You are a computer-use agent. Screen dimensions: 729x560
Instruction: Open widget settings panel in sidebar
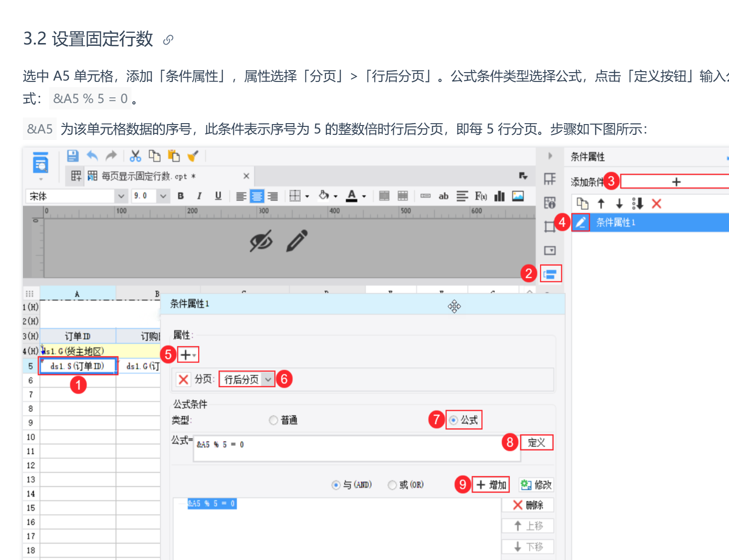tap(550, 251)
